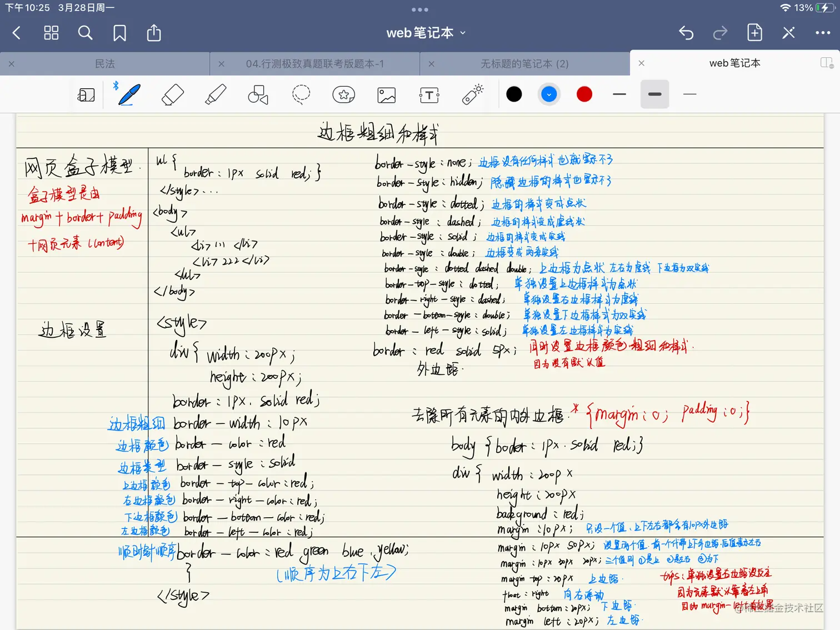Select the Eraser tool

[x=172, y=94]
